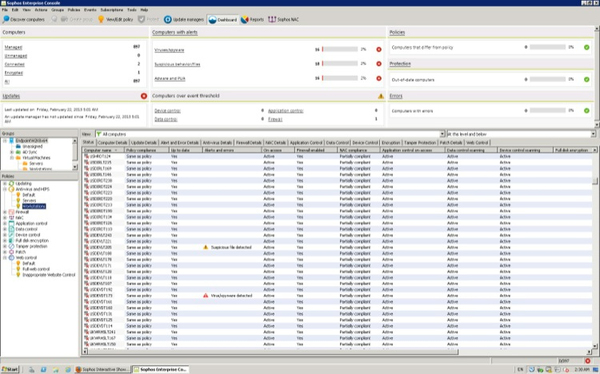
Task: Click the red status icon in bottom status bar
Action: click(x=588, y=361)
